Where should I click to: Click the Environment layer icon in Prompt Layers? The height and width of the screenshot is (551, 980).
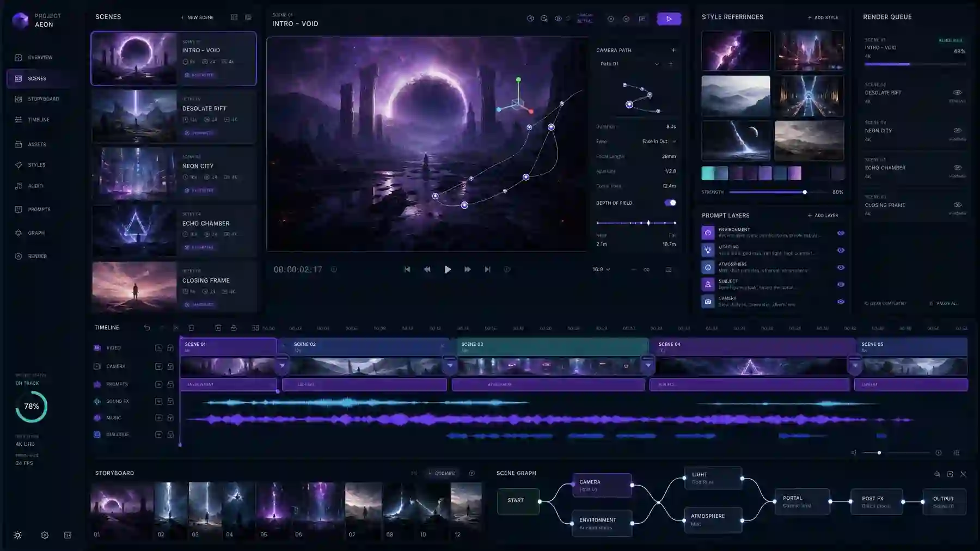(x=708, y=232)
